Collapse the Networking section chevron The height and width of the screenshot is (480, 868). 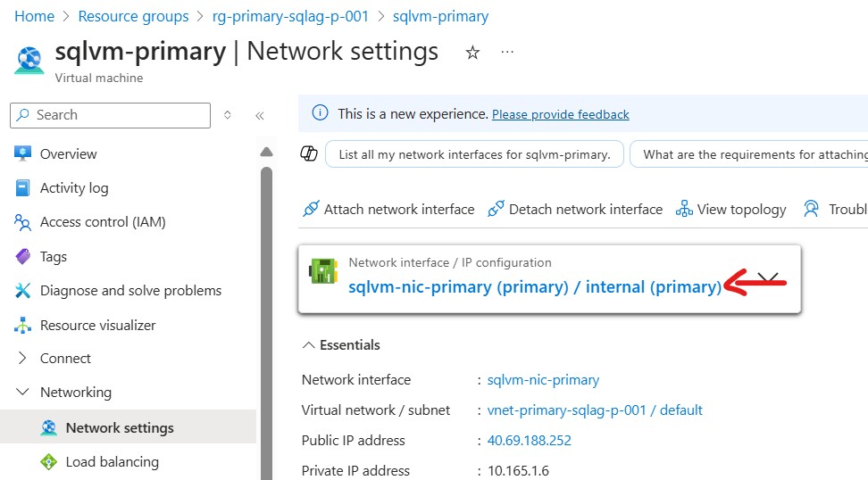(22, 392)
